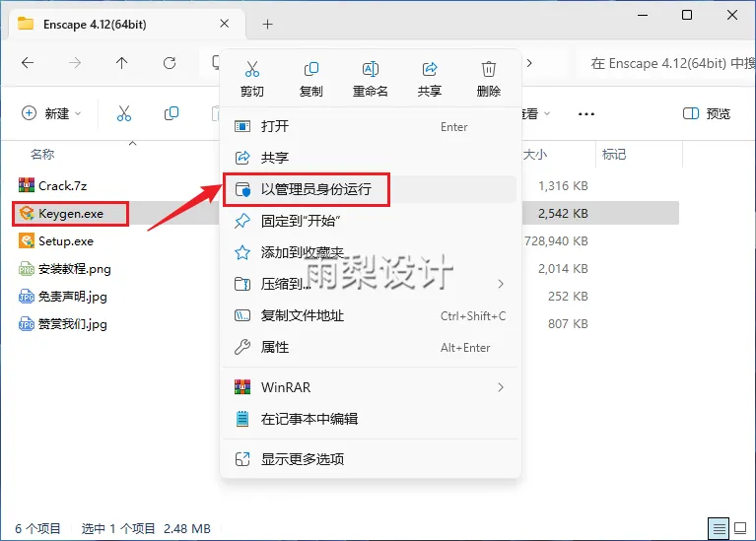Click the 安装教程.png file icon

pyautogui.click(x=26, y=269)
